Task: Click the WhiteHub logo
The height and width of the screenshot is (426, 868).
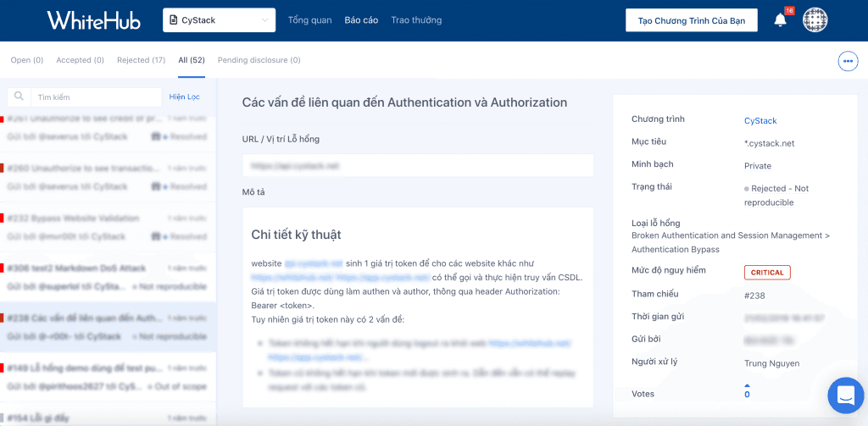Action: pyautogui.click(x=93, y=20)
